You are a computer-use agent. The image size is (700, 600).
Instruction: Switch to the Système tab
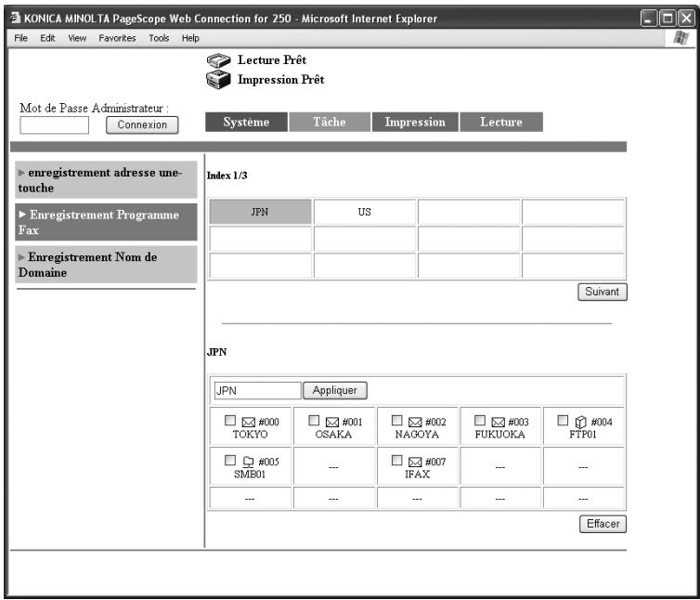[246, 122]
